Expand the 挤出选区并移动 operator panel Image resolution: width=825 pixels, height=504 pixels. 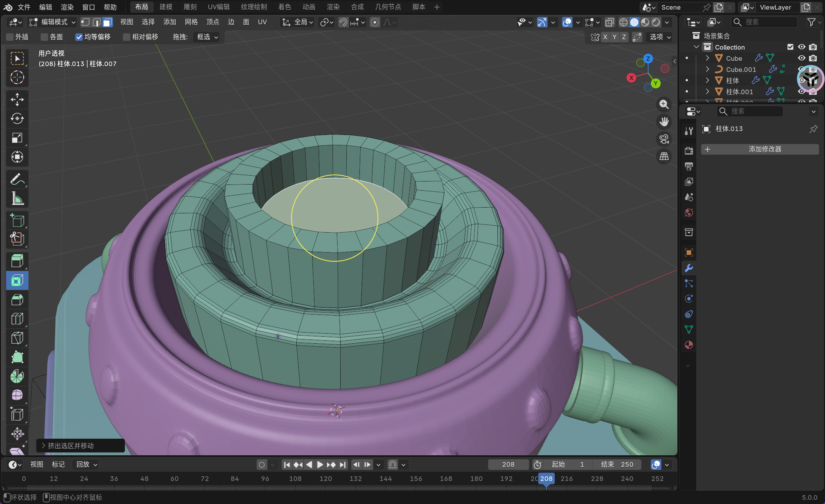(x=43, y=446)
